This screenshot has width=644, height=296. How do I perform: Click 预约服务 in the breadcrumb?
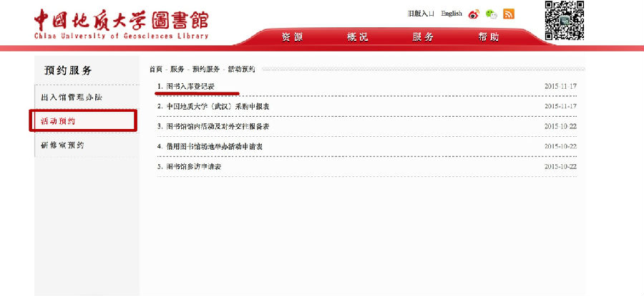tap(206, 69)
